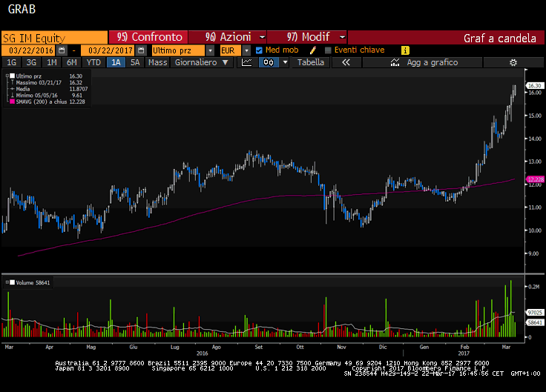This screenshot has width=546, height=392.
Task: Click the line chart type icon
Action: (x=247, y=63)
